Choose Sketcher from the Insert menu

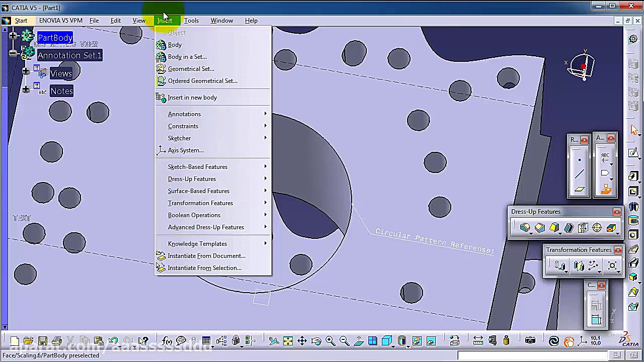[180, 138]
